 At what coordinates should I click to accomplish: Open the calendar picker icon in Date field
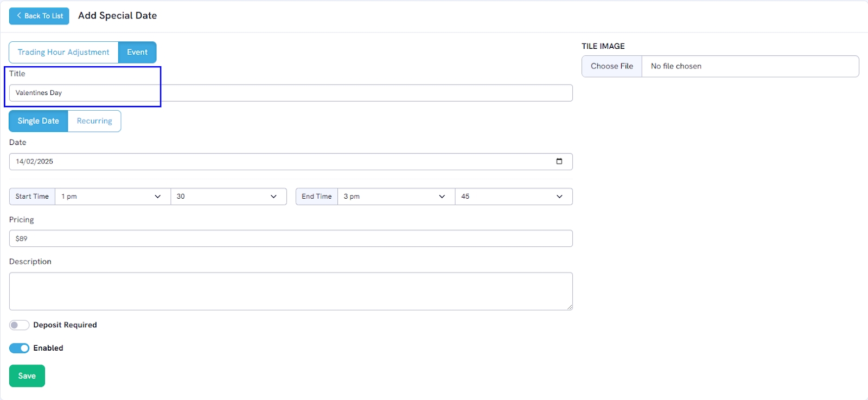(559, 161)
